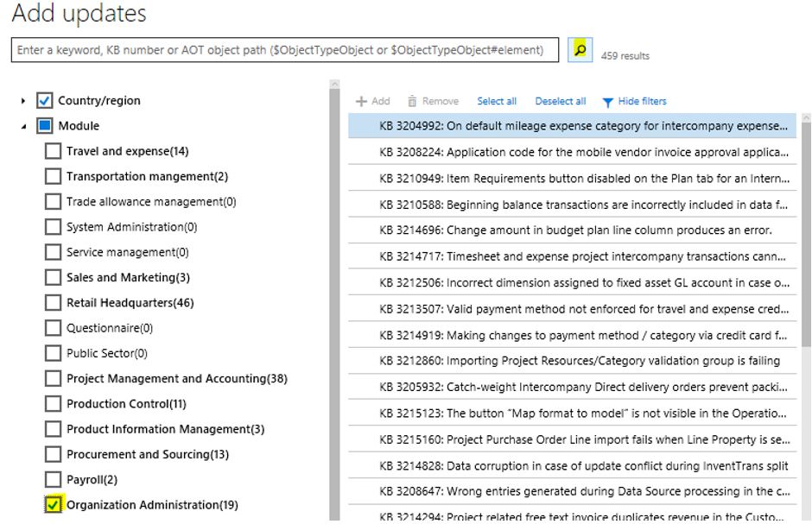Enable Retail Headquarters(46) filter checkbox
The width and height of the screenshot is (812, 524).
(x=54, y=303)
